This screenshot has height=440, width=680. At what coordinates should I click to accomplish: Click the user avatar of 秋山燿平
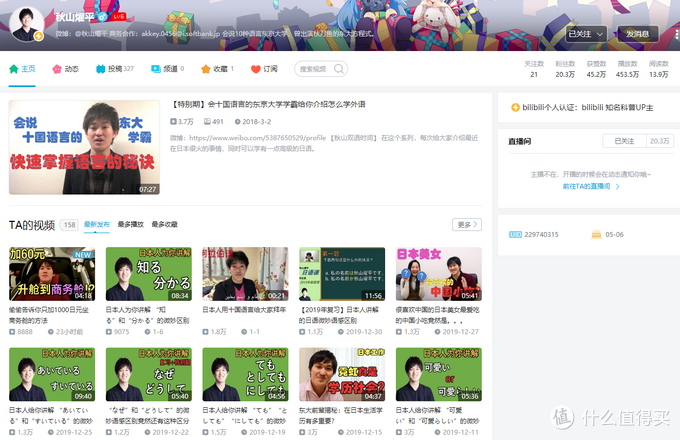point(26,24)
